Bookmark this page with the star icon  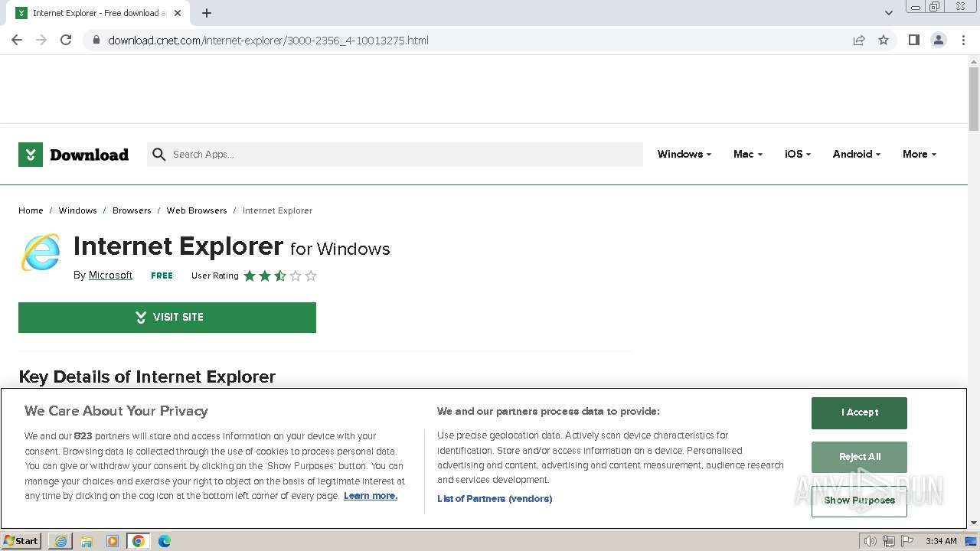pos(884,40)
